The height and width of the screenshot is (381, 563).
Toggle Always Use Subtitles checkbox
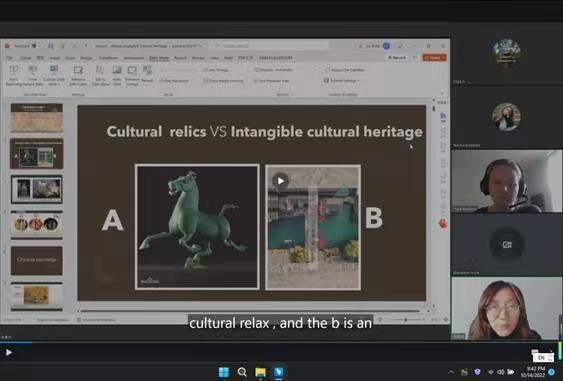[x=327, y=70]
